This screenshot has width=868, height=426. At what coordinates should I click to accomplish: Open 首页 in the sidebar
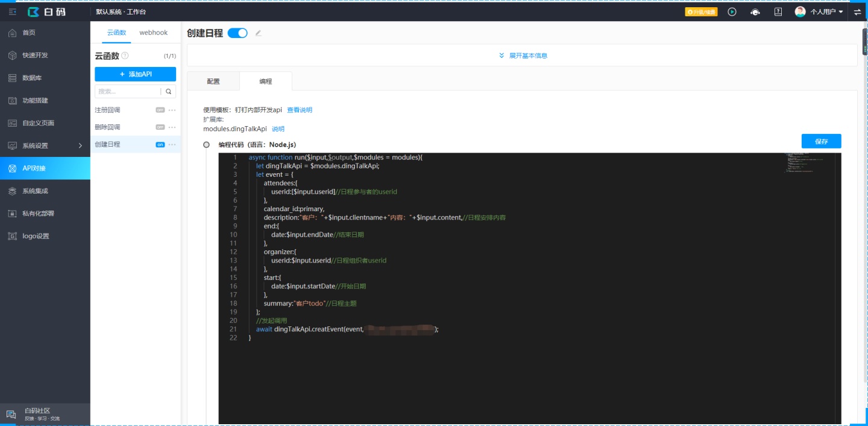click(x=45, y=33)
